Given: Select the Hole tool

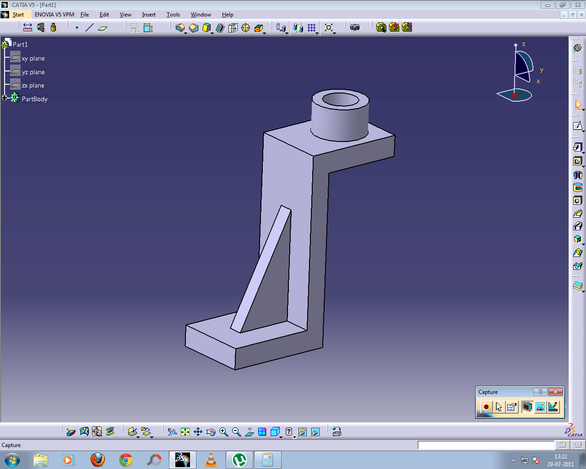Looking at the screenshot, I should point(577,201).
